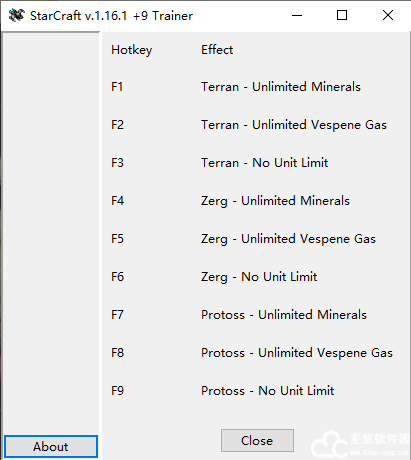Click the F9 hotkey label
Viewport: 411px width, 460px height.
point(117,391)
